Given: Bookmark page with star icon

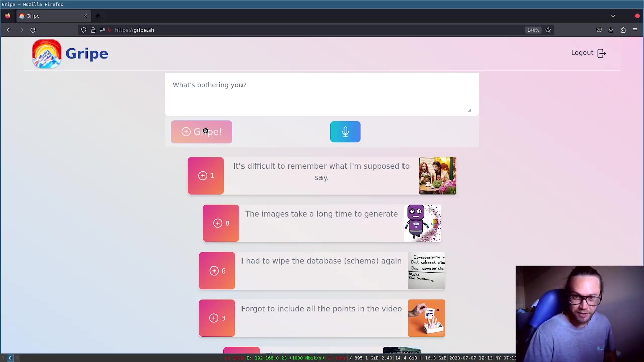Looking at the screenshot, I should 548,30.
